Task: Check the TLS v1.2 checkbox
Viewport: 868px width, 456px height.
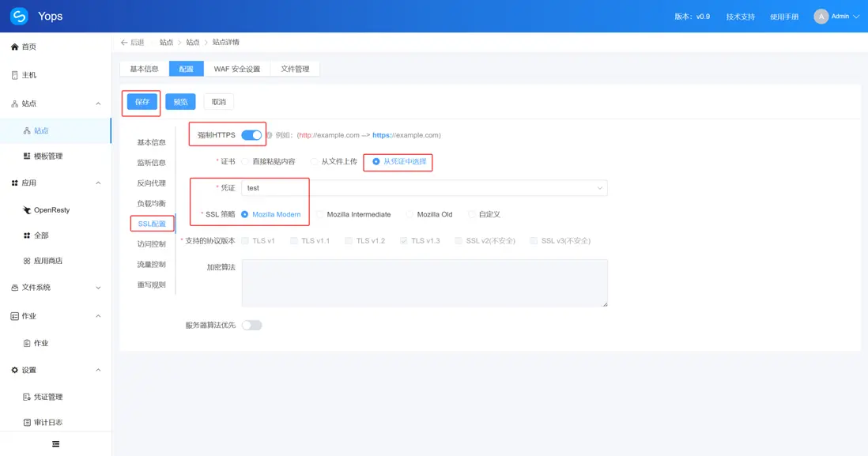Action: point(348,241)
